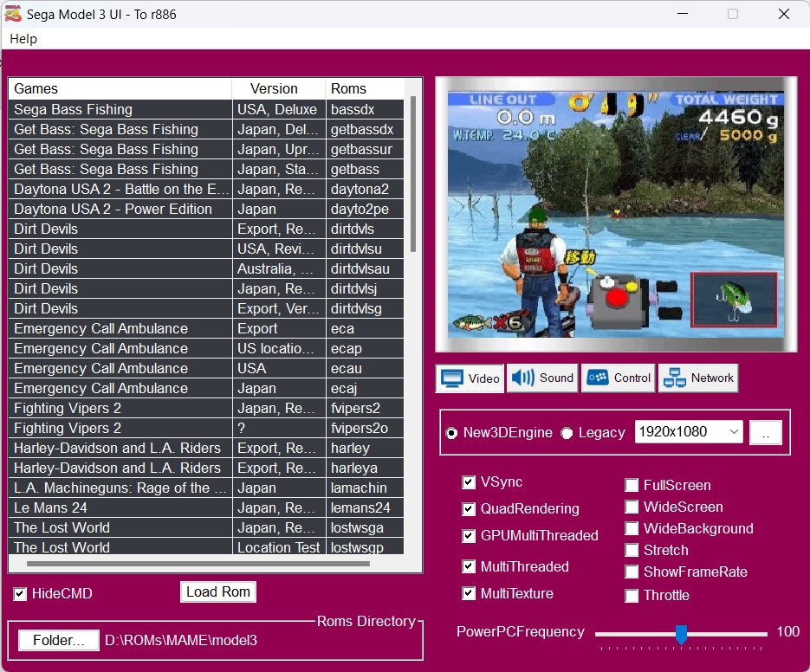This screenshot has width=810, height=672.
Task: Select the dirtdvls rom entry
Action: (206, 229)
